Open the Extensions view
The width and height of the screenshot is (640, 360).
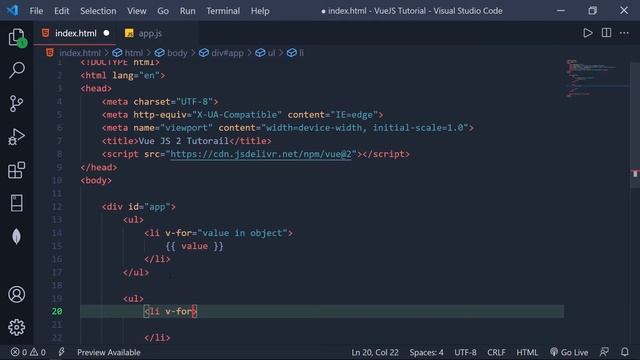[x=17, y=170]
